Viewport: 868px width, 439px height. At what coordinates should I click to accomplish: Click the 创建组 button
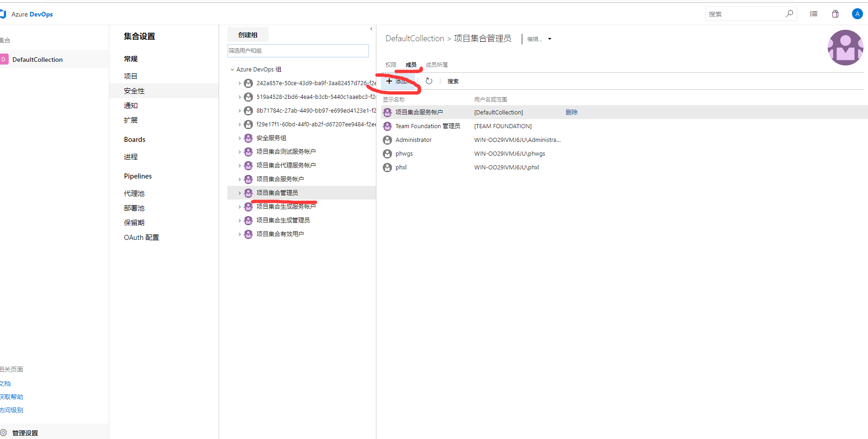pos(247,35)
